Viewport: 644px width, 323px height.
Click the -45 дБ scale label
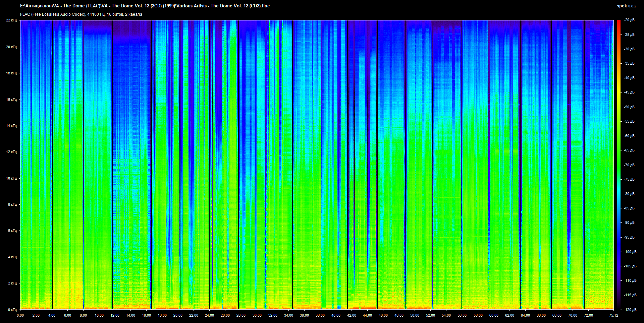pyautogui.click(x=629, y=92)
